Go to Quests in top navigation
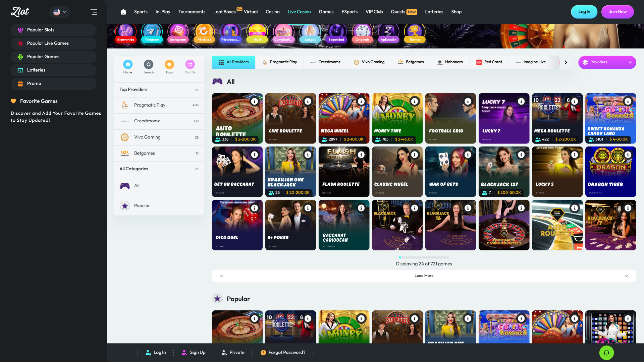 coord(404,12)
